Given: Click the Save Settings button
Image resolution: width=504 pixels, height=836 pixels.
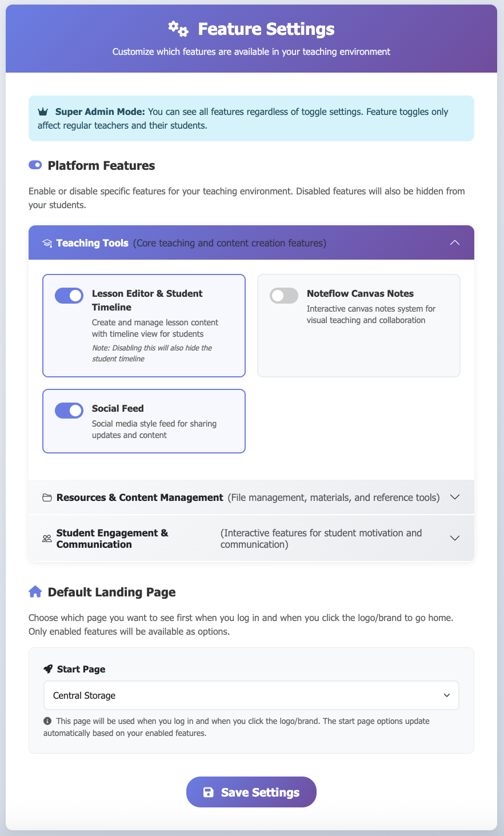Looking at the screenshot, I should 251,792.
